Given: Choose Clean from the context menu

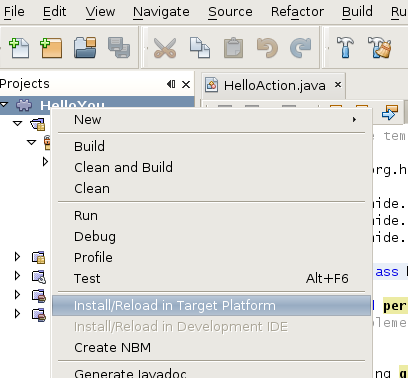Looking at the screenshot, I should pyautogui.click(x=211, y=188).
